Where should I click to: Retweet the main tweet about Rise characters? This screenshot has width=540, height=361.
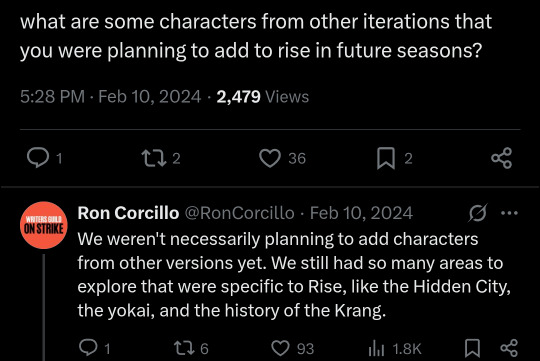point(154,158)
